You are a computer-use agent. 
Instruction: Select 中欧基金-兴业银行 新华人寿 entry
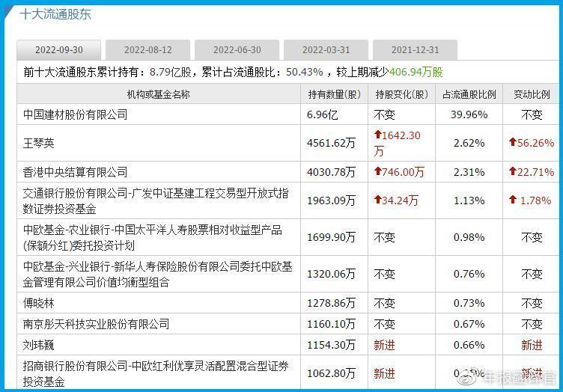(158, 274)
